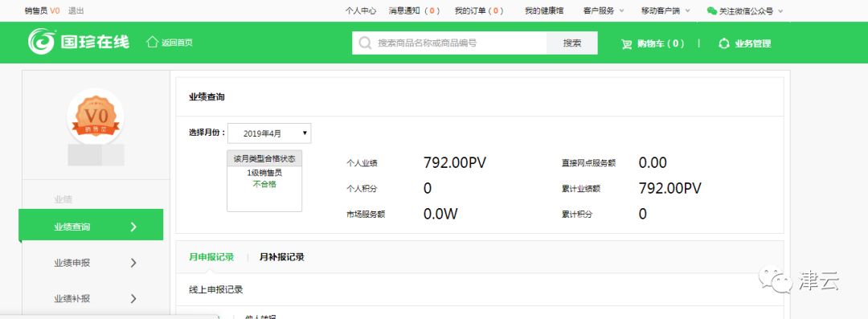Click the magnifier icon in search box
868x319 pixels.
click(365, 43)
